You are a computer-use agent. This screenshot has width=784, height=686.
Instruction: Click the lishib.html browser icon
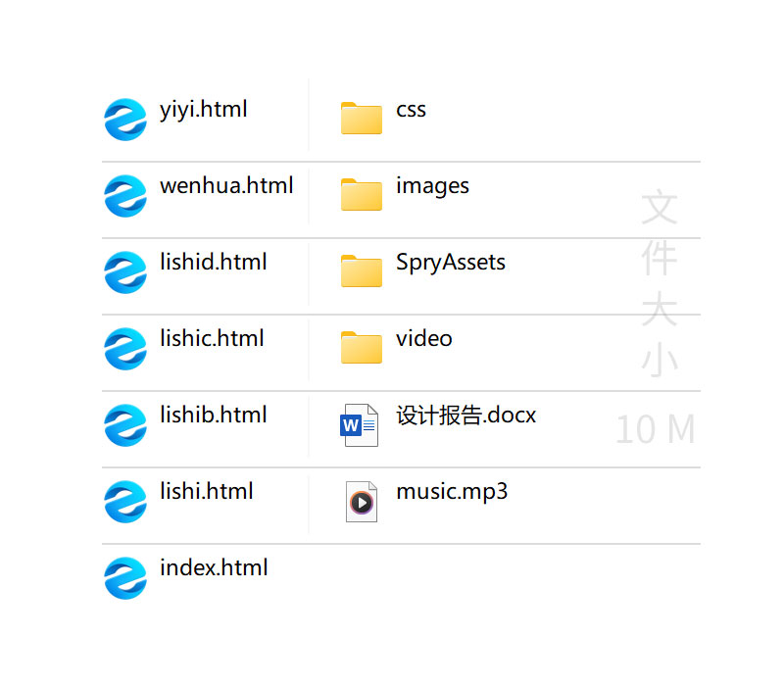[x=125, y=425]
